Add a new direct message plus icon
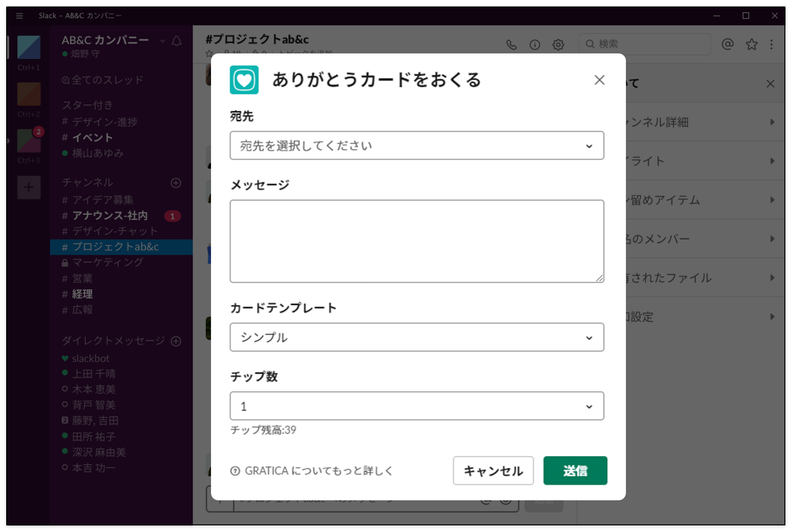Image resolution: width=792 pixels, height=532 pixels. 176,341
